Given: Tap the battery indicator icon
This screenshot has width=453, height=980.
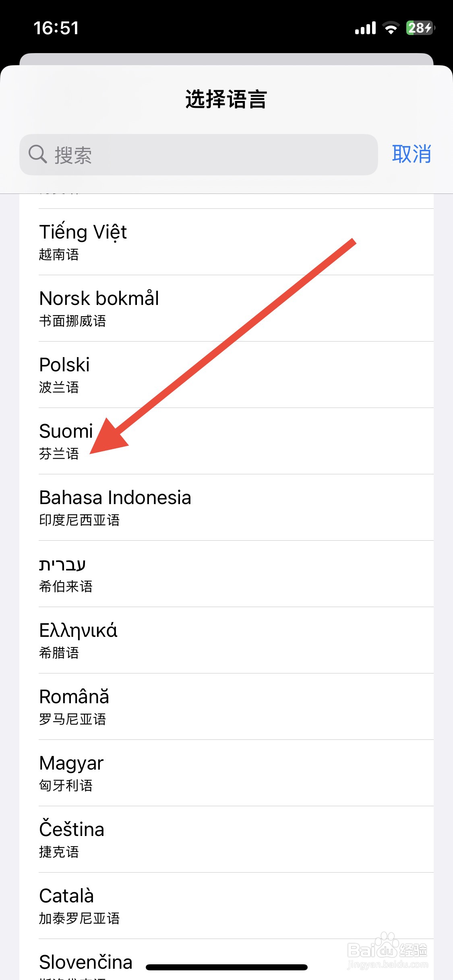Looking at the screenshot, I should (x=420, y=28).
